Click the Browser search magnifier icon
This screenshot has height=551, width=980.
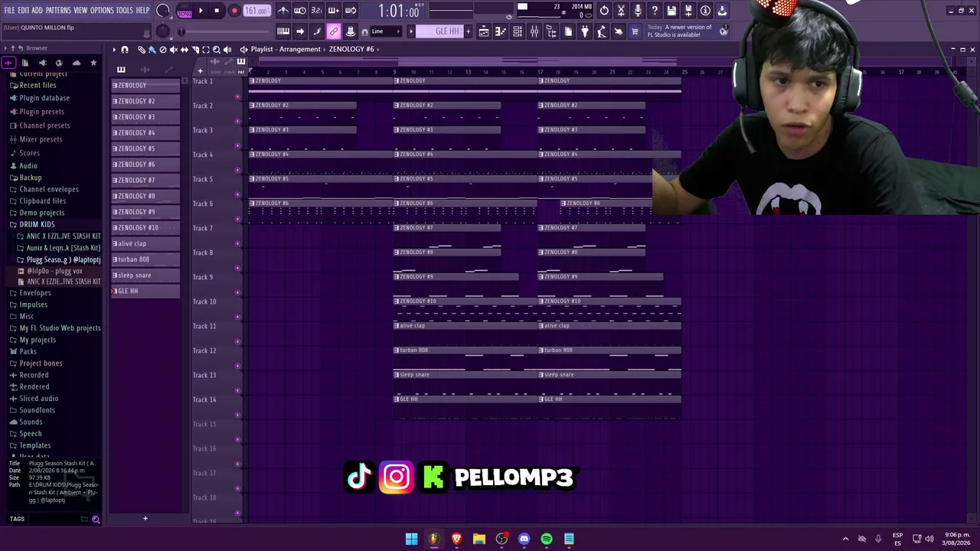point(96,519)
